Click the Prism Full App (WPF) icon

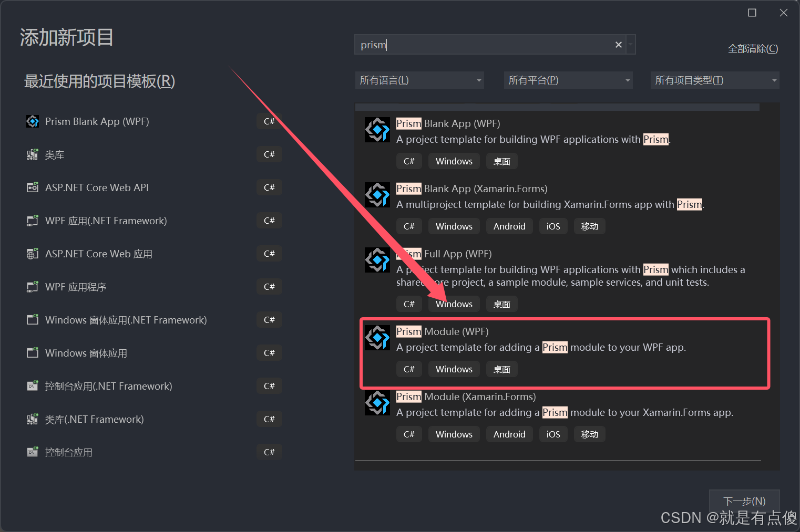pyautogui.click(x=377, y=259)
